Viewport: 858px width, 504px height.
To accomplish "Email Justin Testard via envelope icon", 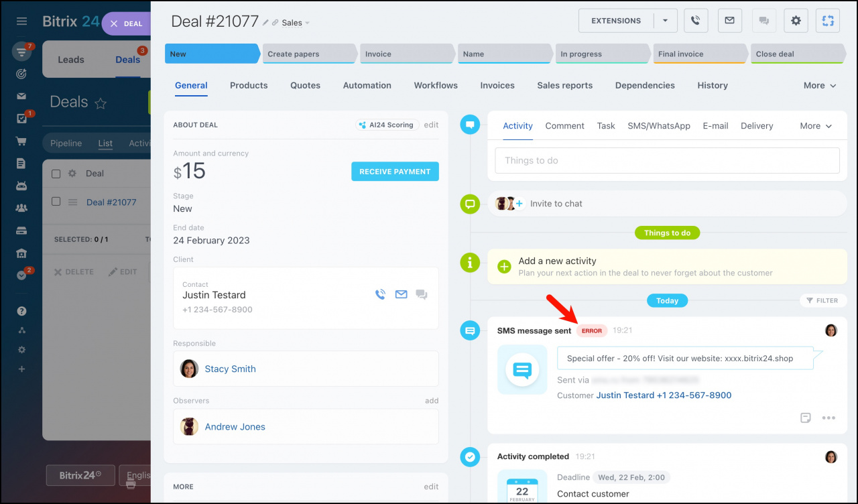I will [x=401, y=294].
